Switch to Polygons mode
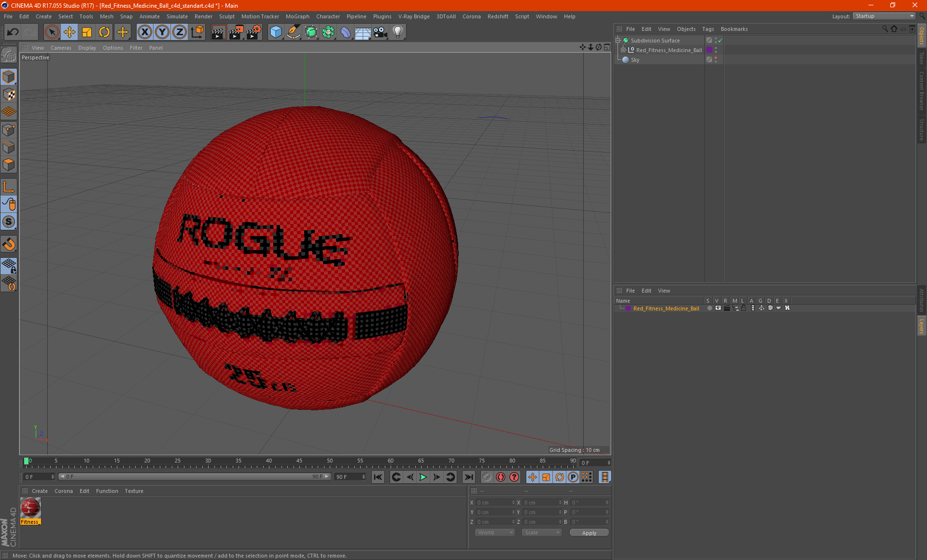This screenshot has height=560, width=927. (x=9, y=165)
